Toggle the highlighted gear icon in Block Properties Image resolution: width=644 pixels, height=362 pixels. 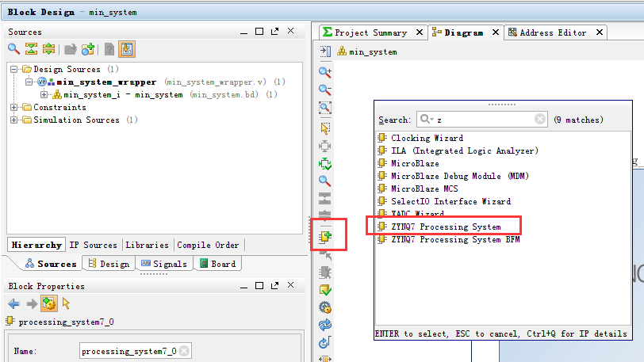click(49, 303)
